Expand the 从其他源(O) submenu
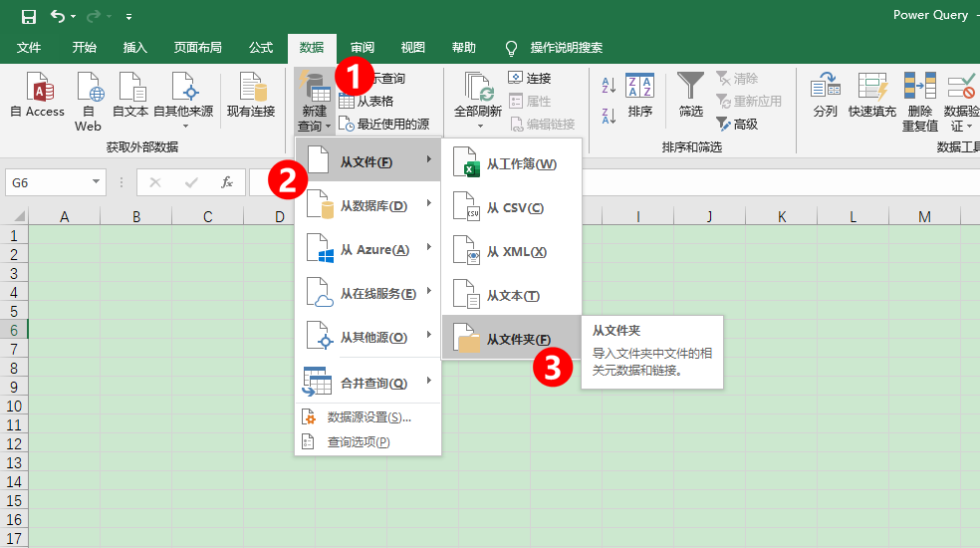The image size is (980, 548). tap(368, 337)
